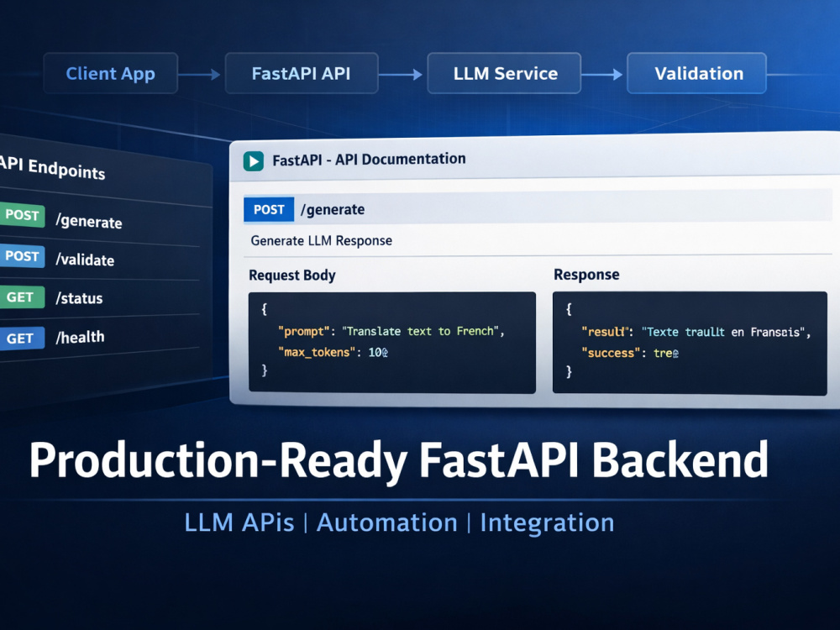Click the Automation subtitle text
The height and width of the screenshot is (630, 840).
(x=387, y=522)
